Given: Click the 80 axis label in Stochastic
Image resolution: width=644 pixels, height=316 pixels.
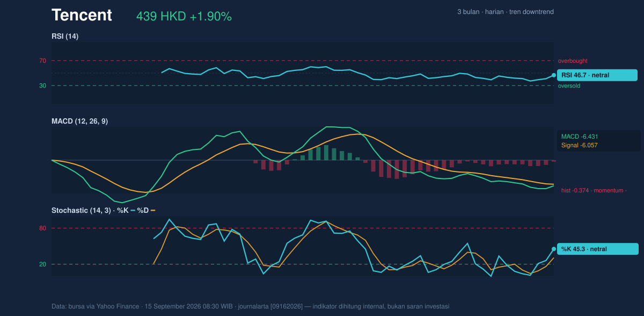Looking at the screenshot, I should click(x=42, y=228).
